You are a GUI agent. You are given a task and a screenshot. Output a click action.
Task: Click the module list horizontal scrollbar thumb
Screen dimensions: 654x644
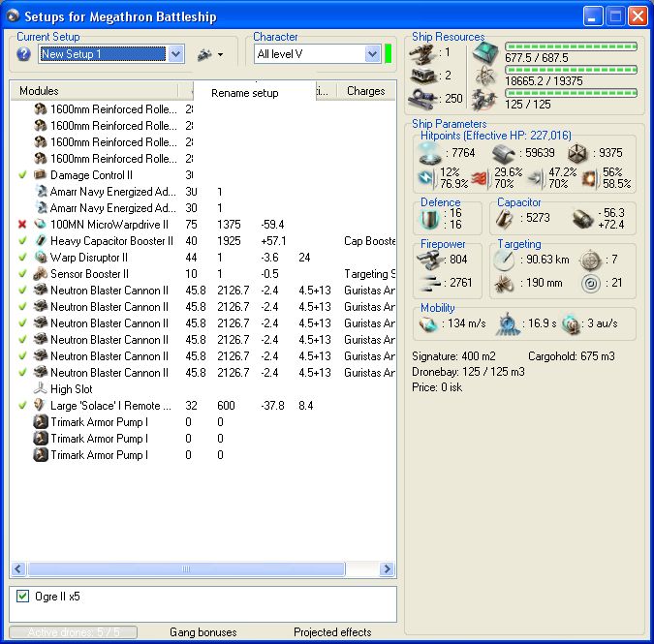pyautogui.click(x=186, y=568)
